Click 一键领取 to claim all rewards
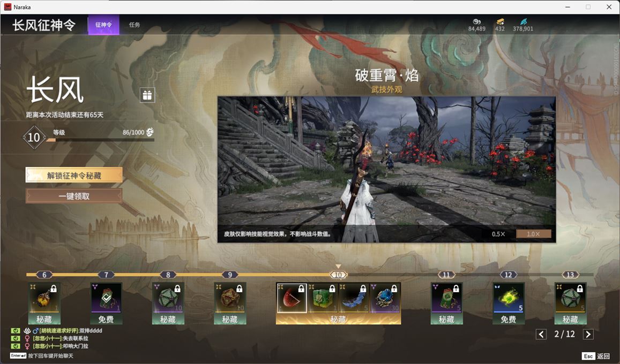Screen dimensions: 620x364 click(74, 196)
